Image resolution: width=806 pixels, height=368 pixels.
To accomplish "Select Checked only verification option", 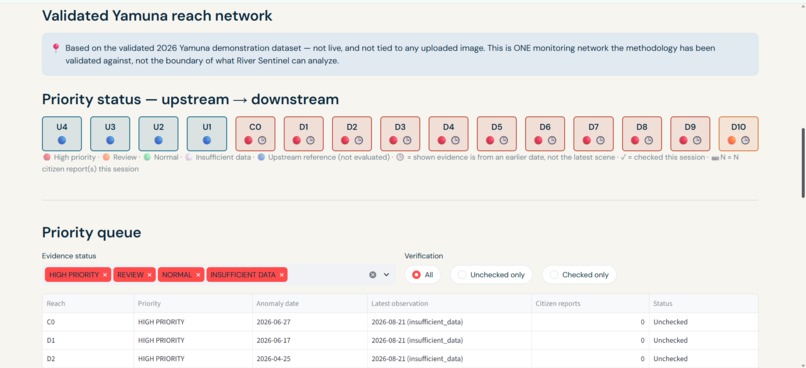I will coord(579,275).
